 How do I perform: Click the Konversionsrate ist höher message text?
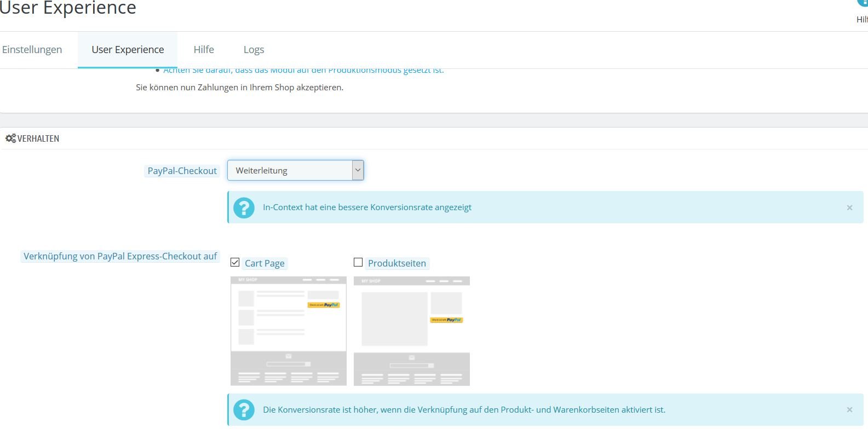coord(464,410)
